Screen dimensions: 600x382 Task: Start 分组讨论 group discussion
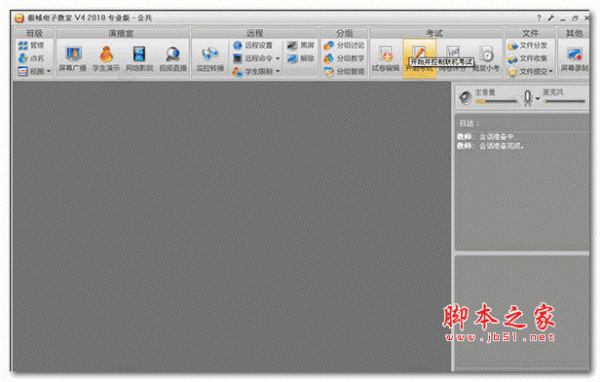pos(344,45)
